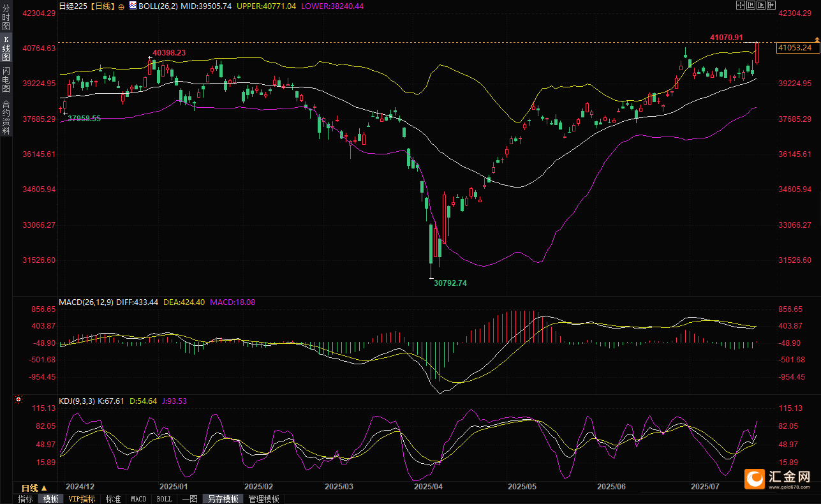This screenshot has height=504, width=821.
Task: Click the MACD(26,12,9) indicator label
Action: tap(86, 302)
